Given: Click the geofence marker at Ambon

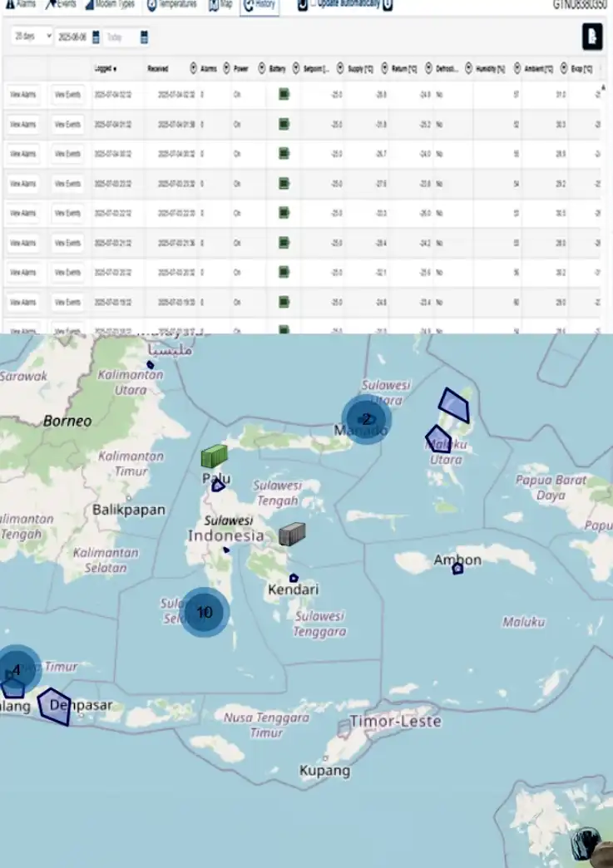Looking at the screenshot, I should click(457, 569).
